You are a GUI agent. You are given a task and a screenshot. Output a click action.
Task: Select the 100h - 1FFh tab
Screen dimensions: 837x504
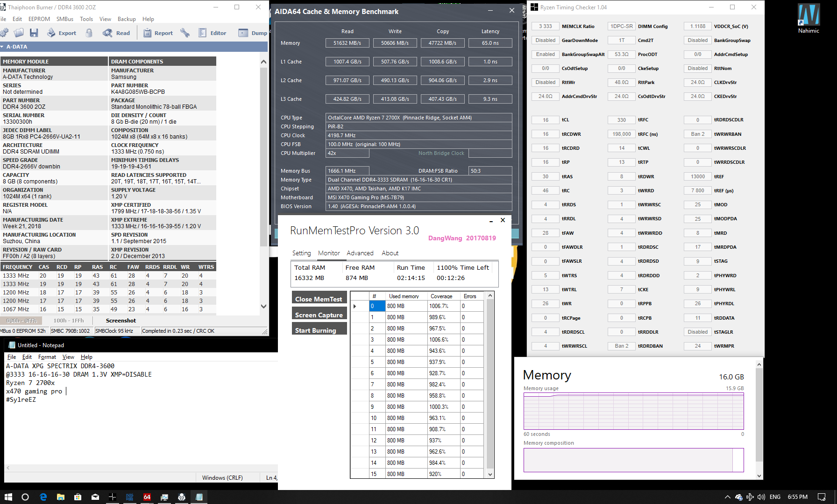click(x=69, y=321)
